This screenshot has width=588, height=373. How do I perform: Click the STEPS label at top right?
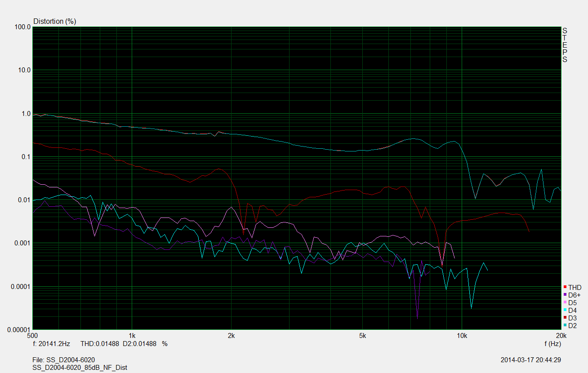point(565,45)
